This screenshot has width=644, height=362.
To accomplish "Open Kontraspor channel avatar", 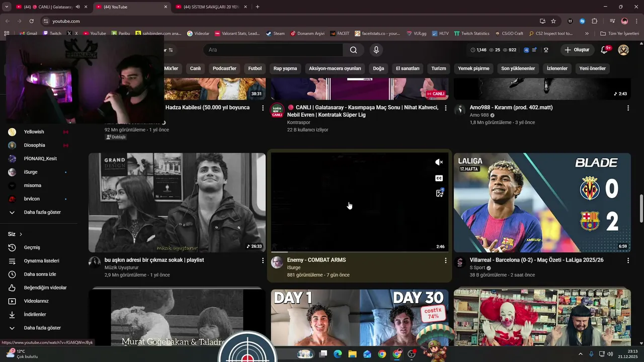I will click(x=277, y=110).
